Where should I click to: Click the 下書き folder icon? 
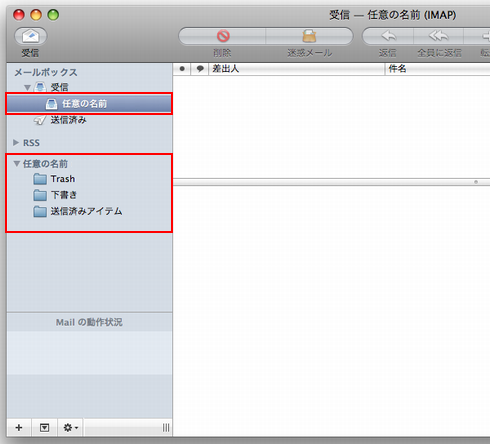click(x=40, y=195)
